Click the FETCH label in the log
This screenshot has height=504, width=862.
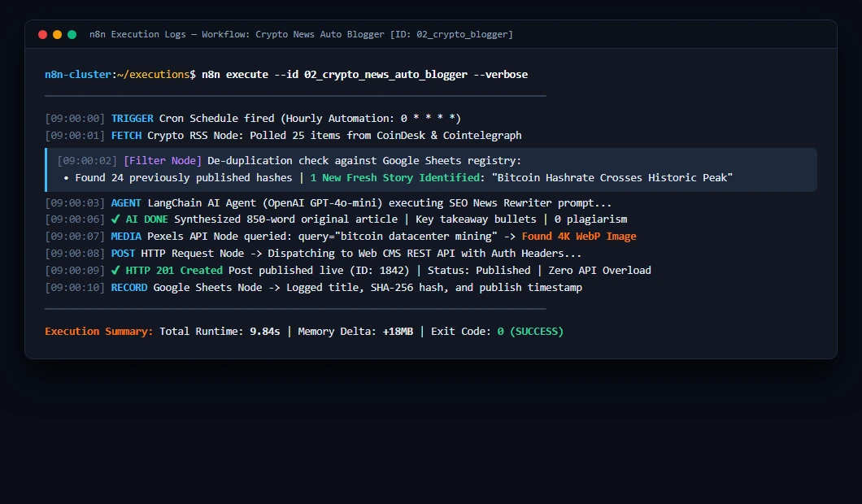[x=126, y=135]
